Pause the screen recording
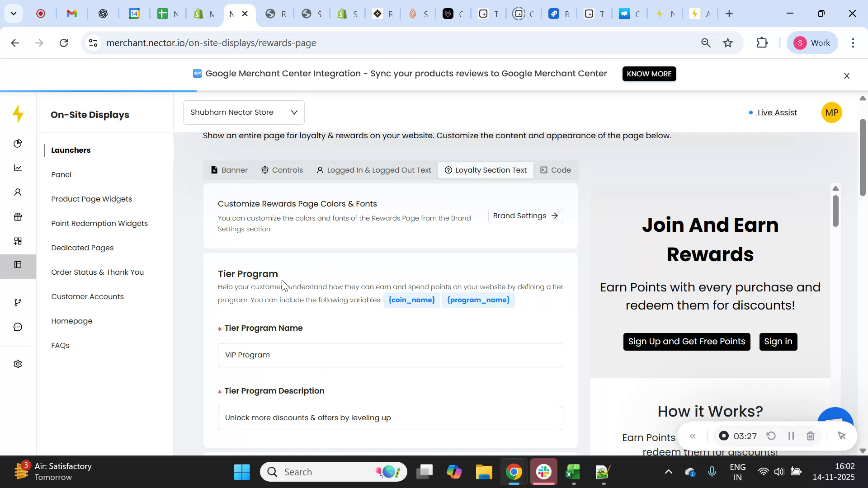This screenshot has width=868, height=488. tap(791, 436)
